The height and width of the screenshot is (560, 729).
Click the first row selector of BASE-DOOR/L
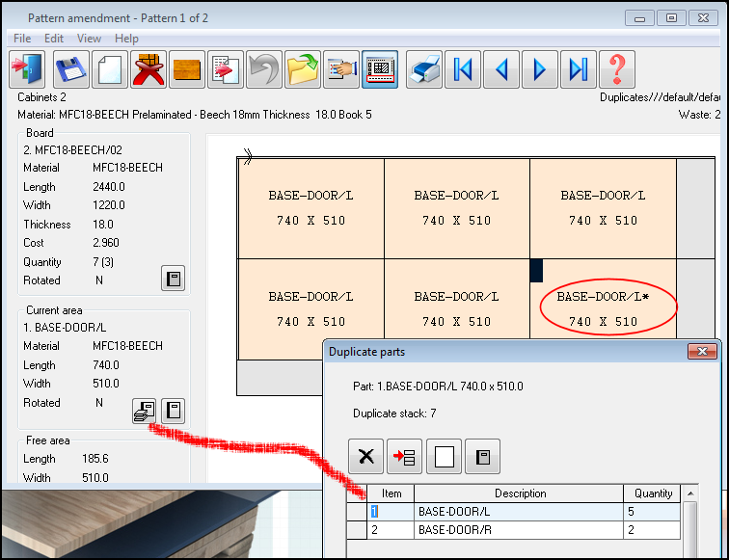pos(357,512)
